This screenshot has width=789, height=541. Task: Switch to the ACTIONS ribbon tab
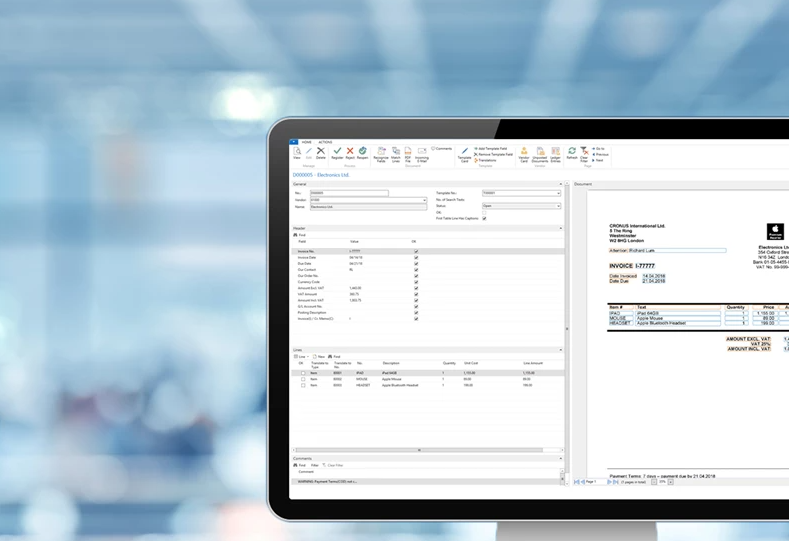point(325,142)
